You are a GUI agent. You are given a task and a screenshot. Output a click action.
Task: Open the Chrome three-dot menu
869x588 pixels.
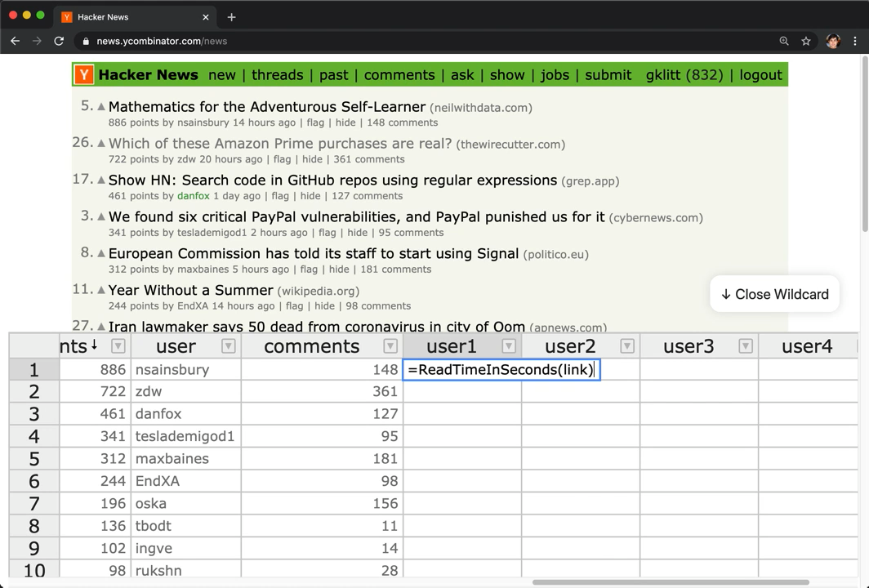[855, 41]
